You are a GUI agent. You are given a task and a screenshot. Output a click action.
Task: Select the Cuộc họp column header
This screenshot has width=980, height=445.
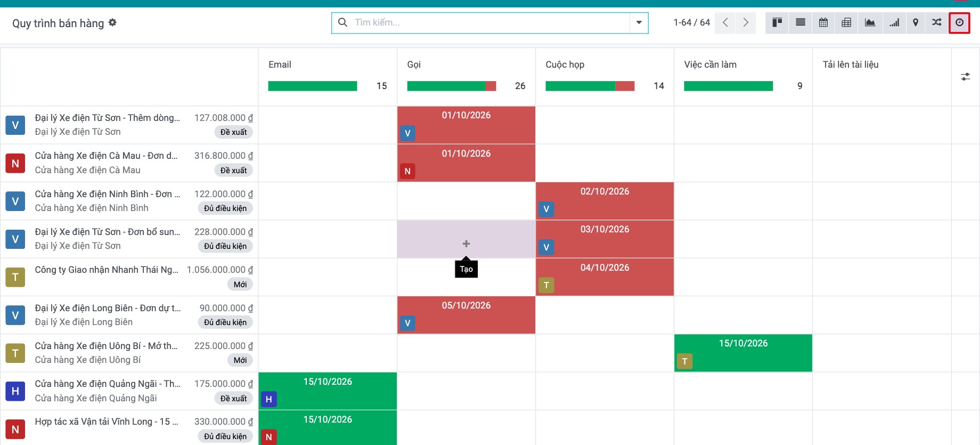pyautogui.click(x=565, y=64)
